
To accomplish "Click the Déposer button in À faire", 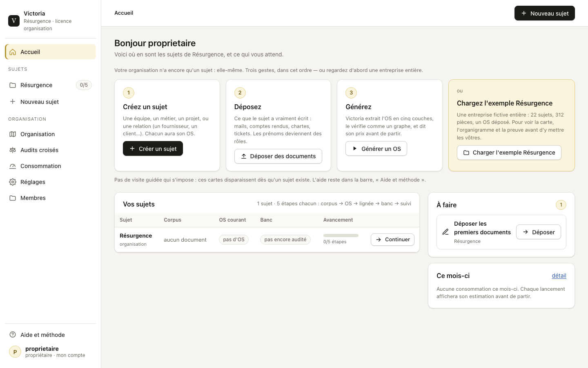I will [539, 232].
